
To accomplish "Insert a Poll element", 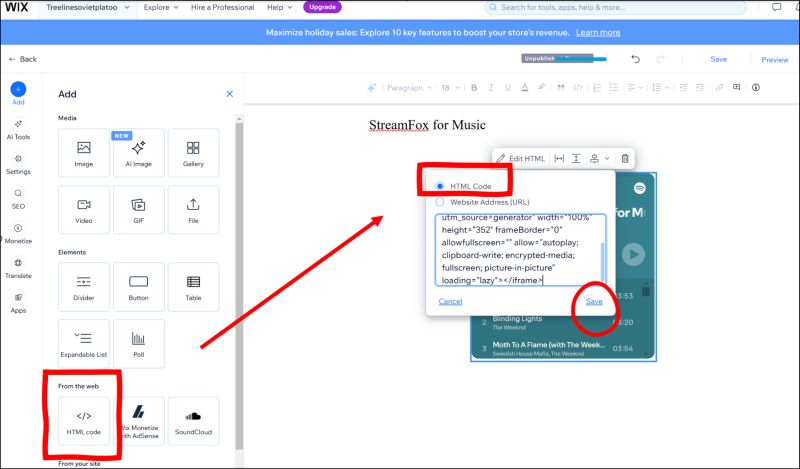I will coord(139,343).
